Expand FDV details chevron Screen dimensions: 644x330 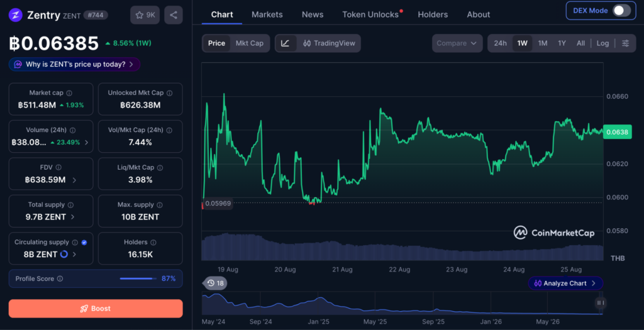pyautogui.click(x=74, y=180)
